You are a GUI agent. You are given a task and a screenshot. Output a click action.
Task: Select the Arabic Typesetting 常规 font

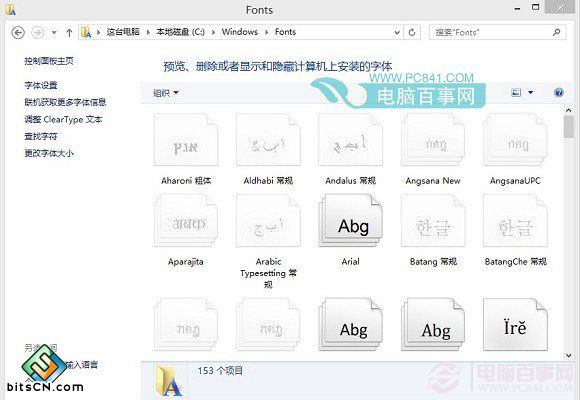pyautogui.click(x=268, y=242)
